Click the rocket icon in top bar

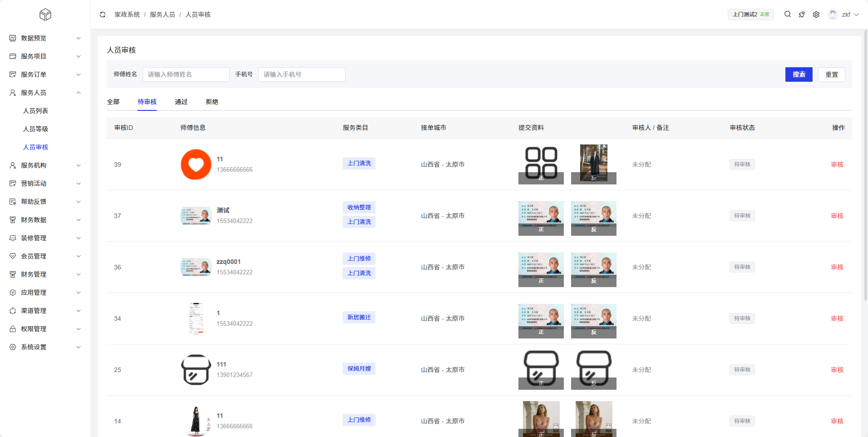(x=802, y=15)
